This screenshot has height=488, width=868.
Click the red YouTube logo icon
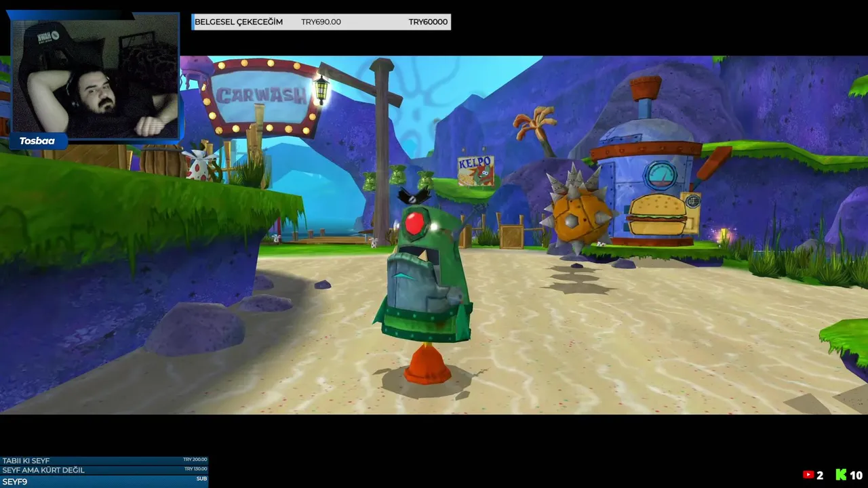click(x=808, y=475)
